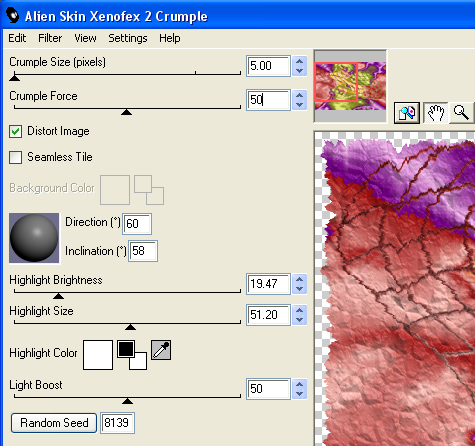Open the Settings menu

point(128,38)
